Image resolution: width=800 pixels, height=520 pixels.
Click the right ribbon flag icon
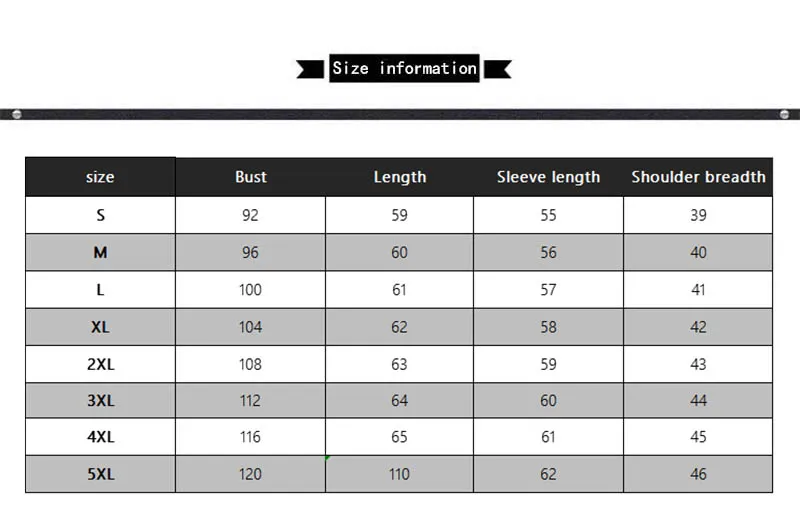click(497, 69)
